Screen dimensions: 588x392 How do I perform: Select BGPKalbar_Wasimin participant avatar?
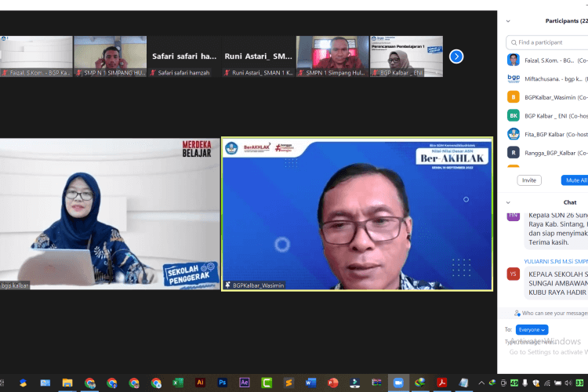point(514,97)
